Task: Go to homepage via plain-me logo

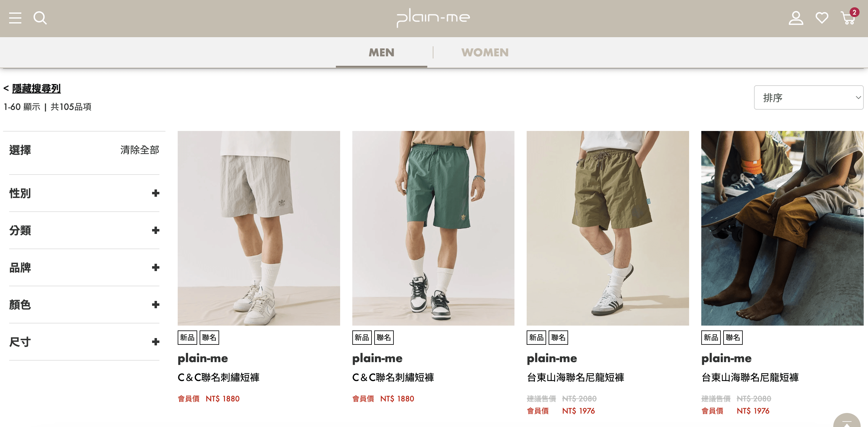Action: [433, 17]
